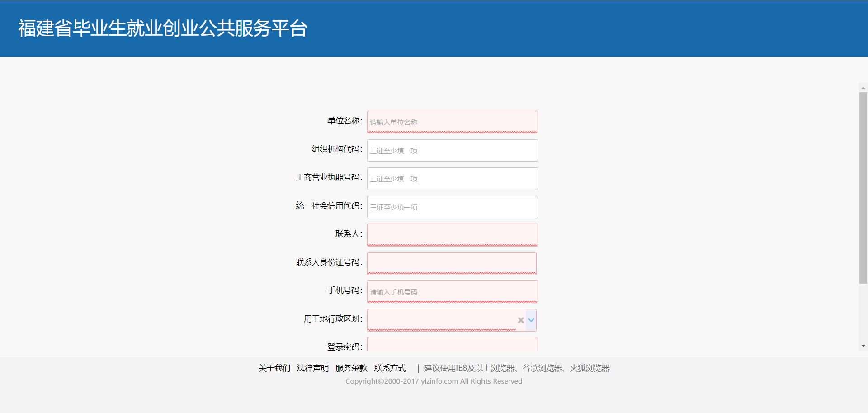The height and width of the screenshot is (413, 868).
Task: Expand the 用工地行政区划 dropdown arrow
Action: click(531, 320)
